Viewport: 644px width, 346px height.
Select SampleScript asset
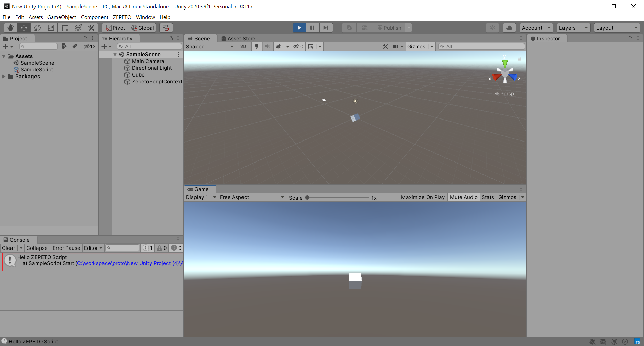coord(33,70)
